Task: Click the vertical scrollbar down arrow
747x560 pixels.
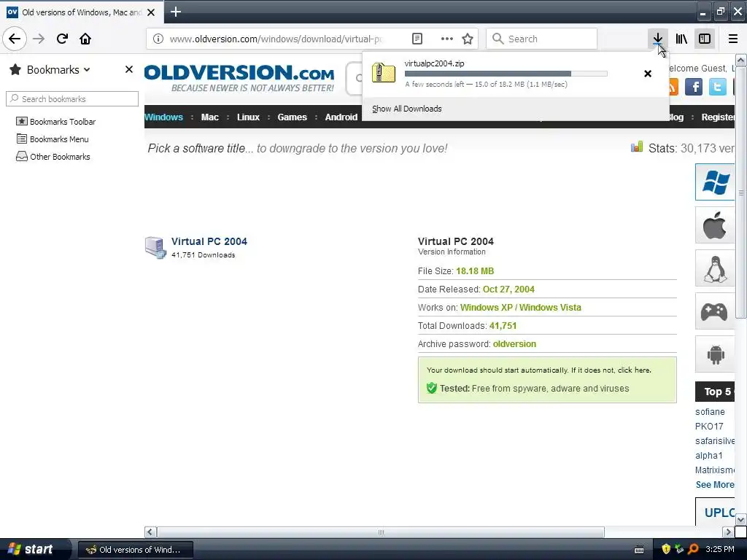Action: 740,519
